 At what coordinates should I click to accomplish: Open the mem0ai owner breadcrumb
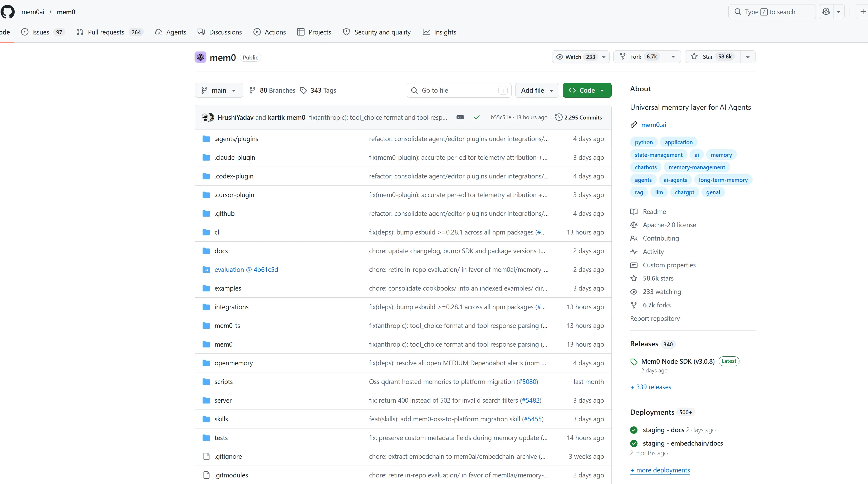coord(33,12)
